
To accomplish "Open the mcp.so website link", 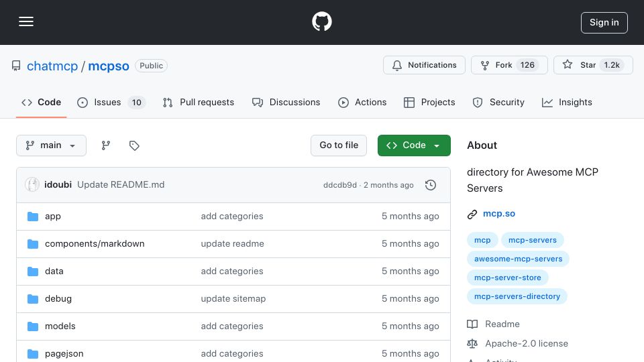I will click(499, 214).
